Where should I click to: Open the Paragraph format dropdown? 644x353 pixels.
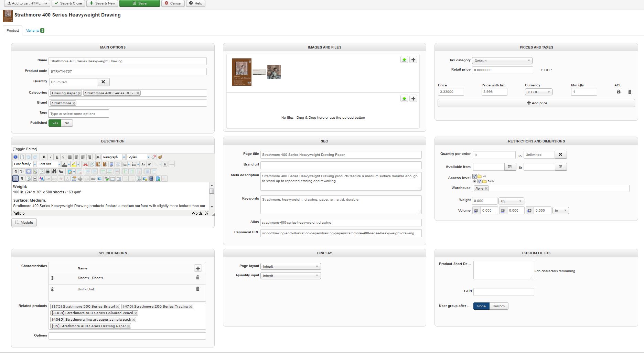click(x=114, y=157)
